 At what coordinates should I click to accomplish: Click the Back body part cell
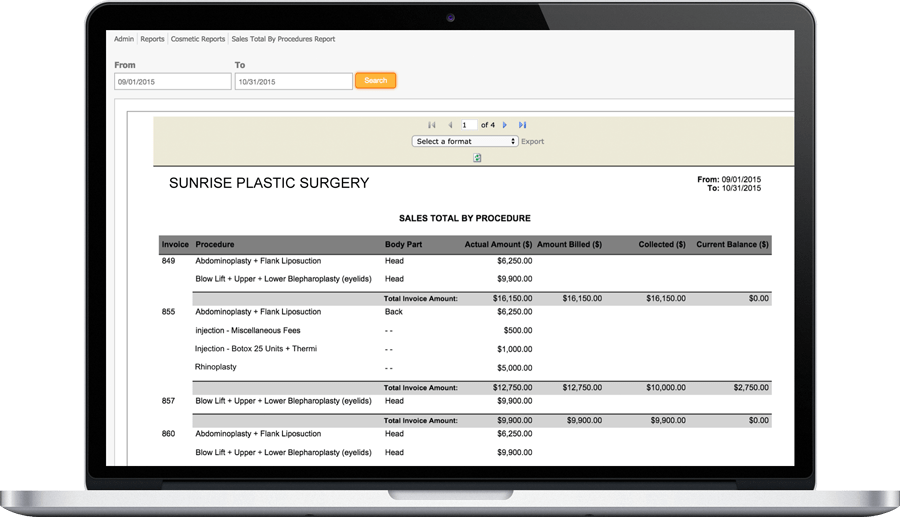point(394,312)
